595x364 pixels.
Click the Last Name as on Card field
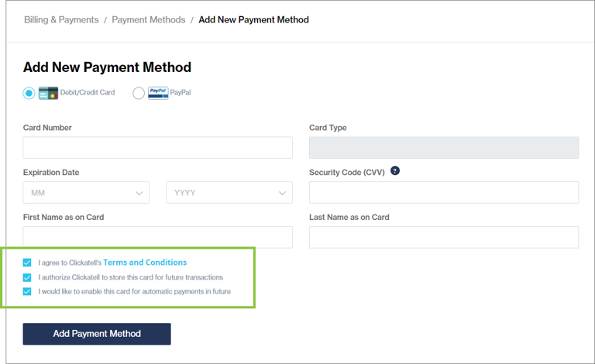pyautogui.click(x=443, y=237)
